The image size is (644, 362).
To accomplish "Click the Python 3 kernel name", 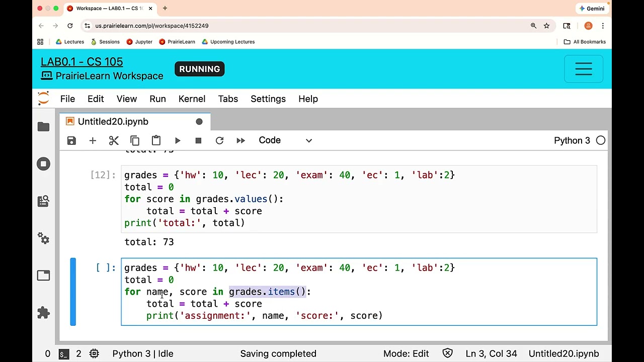I will (x=572, y=140).
